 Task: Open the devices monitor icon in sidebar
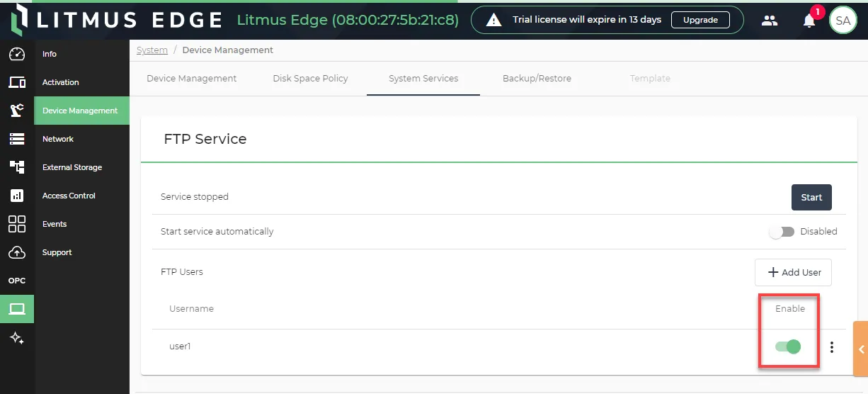[x=17, y=82]
